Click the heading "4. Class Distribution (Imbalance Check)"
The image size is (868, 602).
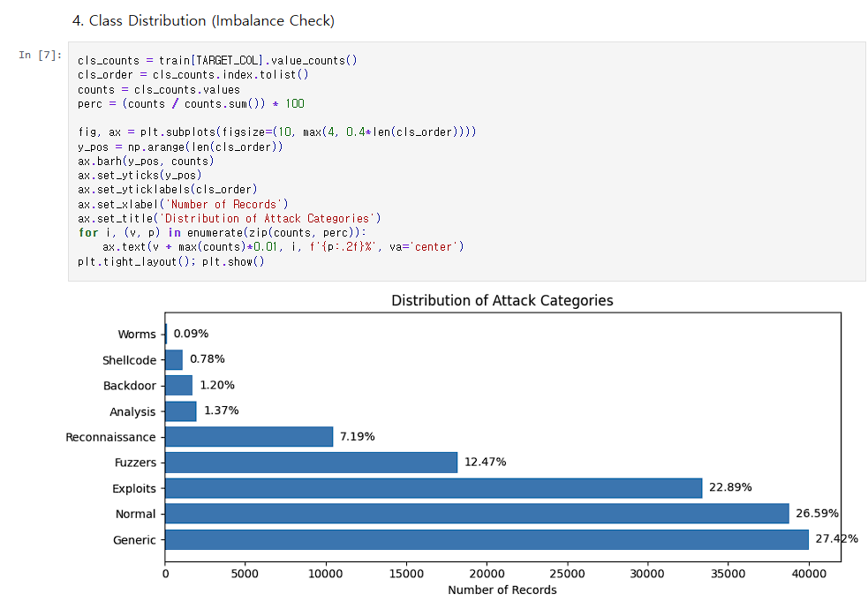(x=203, y=20)
